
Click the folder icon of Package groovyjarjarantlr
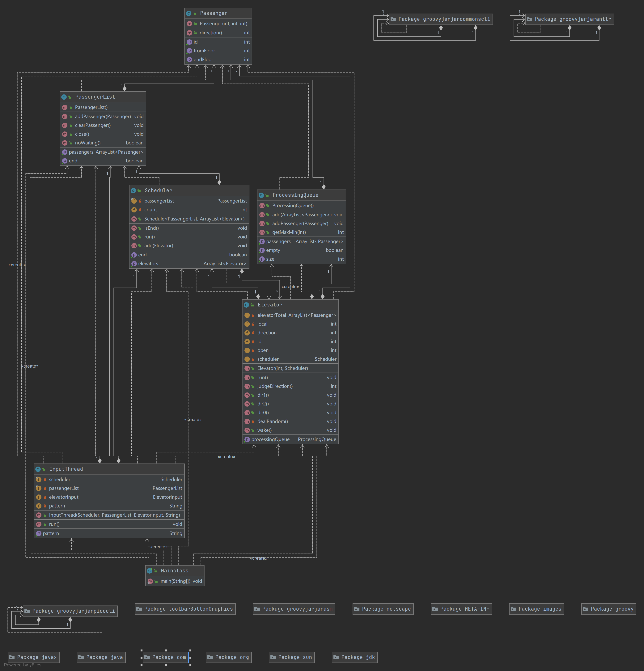(x=530, y=19)
